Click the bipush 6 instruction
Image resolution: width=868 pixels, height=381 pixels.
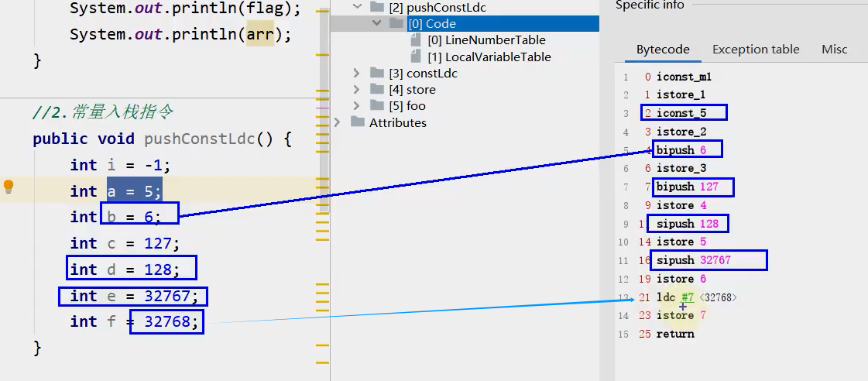(681, 150)
